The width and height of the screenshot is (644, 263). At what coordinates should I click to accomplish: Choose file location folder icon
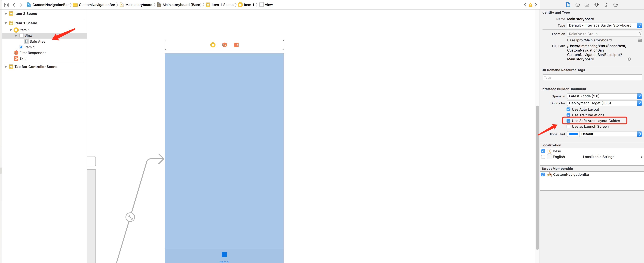tap(640, 40)
